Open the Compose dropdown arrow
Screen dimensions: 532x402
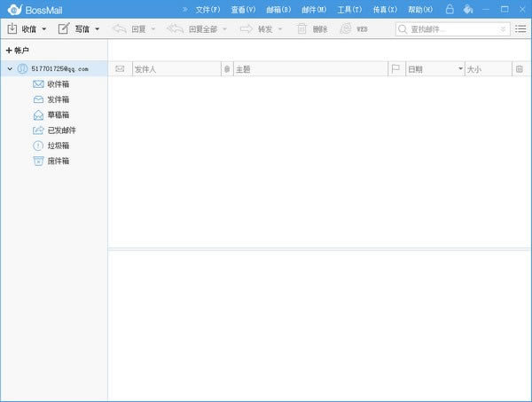tap(97, 29)
